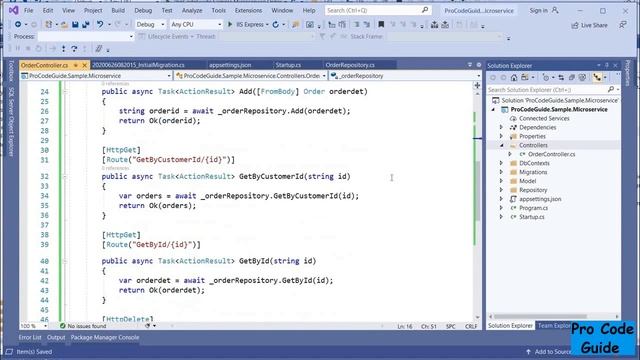Collapse the Controllers folder

501,145
